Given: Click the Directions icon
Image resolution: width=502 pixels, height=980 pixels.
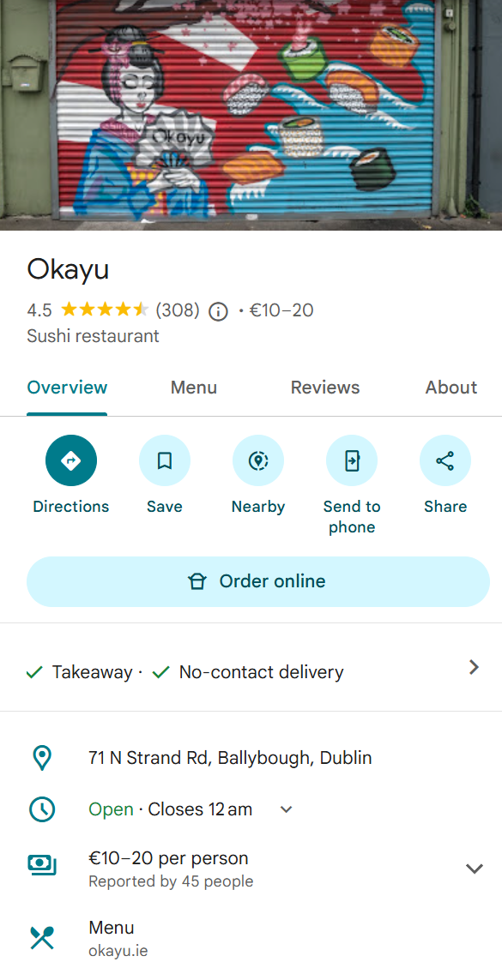Looking at the screenshot, I should 70,460.
